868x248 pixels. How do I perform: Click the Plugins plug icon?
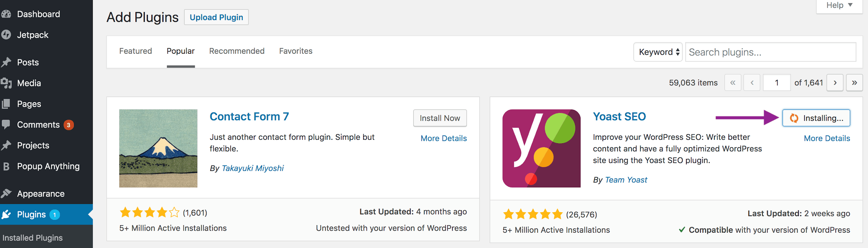(x=6, y=214)
